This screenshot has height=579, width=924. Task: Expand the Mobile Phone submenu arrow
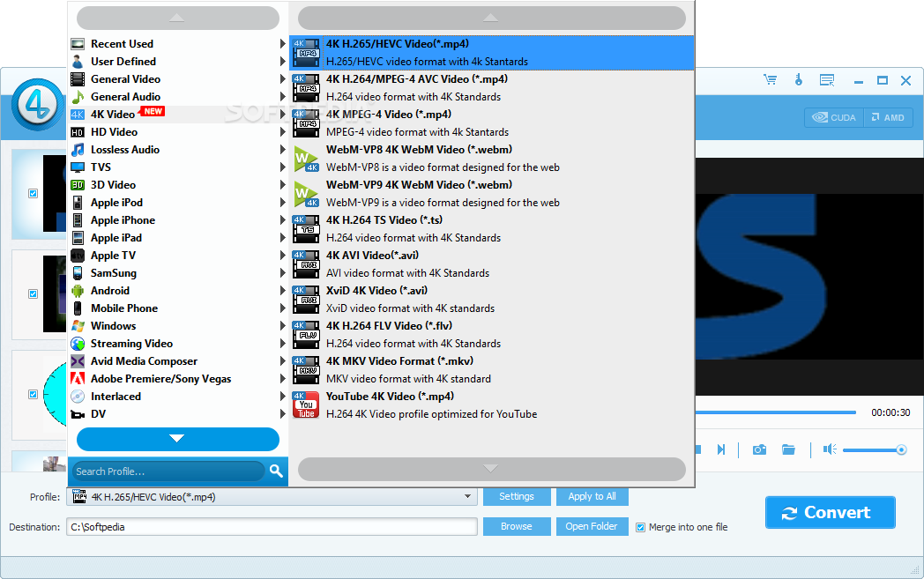pyautogui.click(x=283, y=308)
